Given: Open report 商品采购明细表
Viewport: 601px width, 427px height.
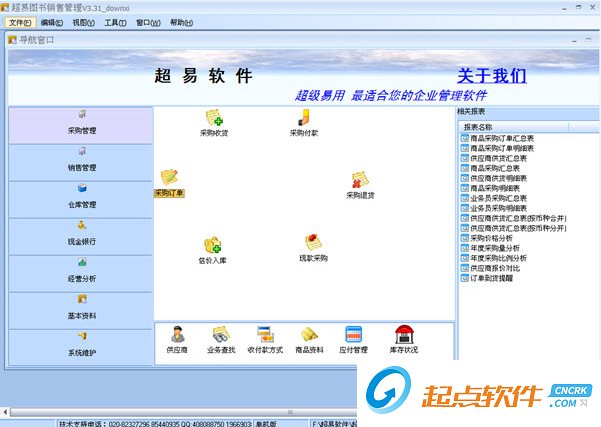Looking at the screenshot, I should 490,188.
